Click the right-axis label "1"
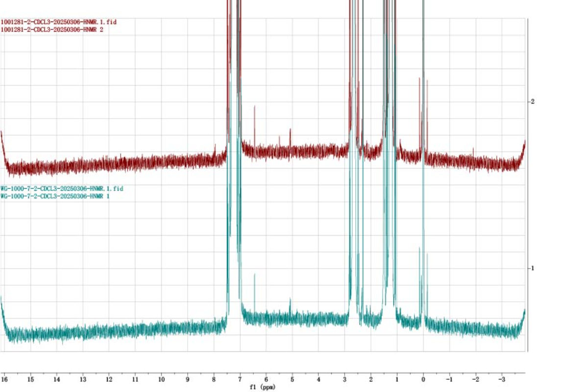The width and height of the screenshot is (563, 392). pyautogui.click(x=533, y=268)
